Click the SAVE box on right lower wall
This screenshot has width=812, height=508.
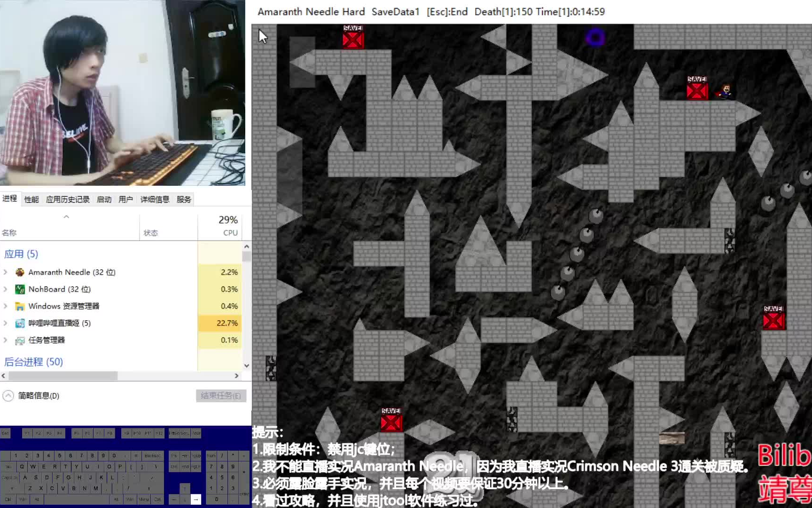click(x=773, y=317)
